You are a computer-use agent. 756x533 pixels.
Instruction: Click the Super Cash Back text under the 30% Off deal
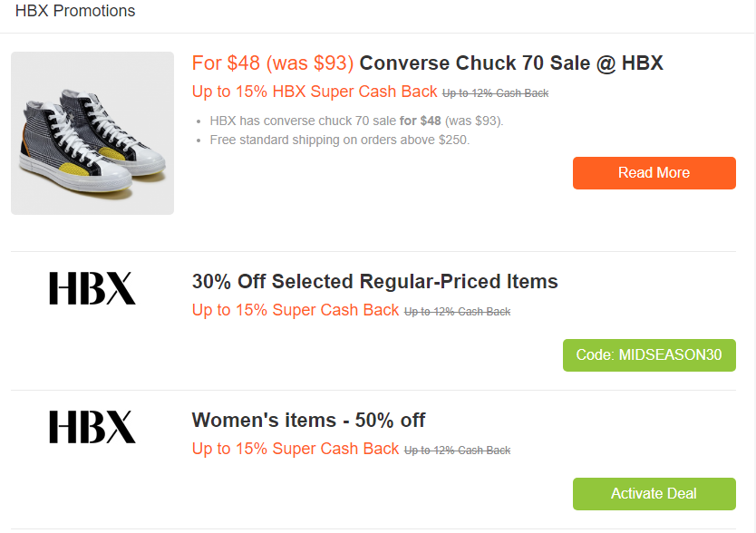click(296, 310)
